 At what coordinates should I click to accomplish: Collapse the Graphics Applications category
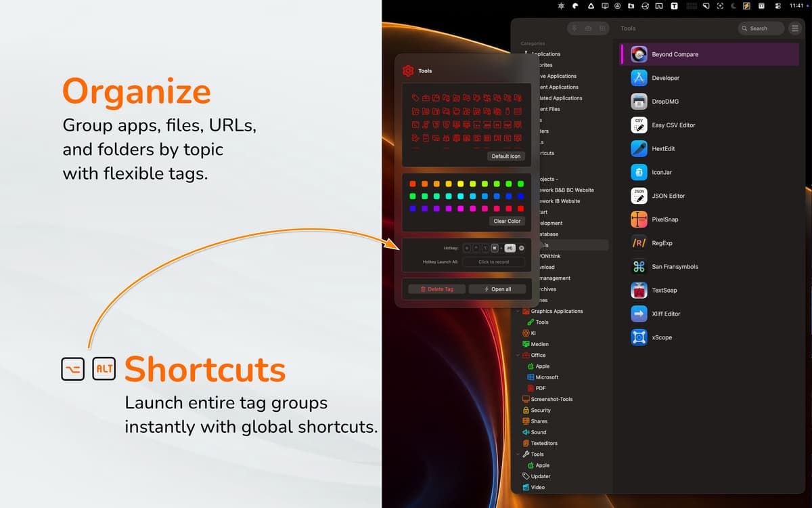click(518, 312)
